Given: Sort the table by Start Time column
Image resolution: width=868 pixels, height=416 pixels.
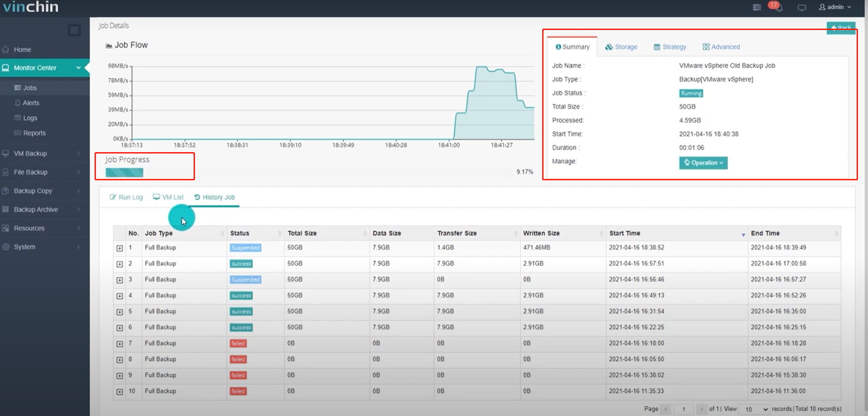Looking at the screenshot, I should click(x=677, y=233).
